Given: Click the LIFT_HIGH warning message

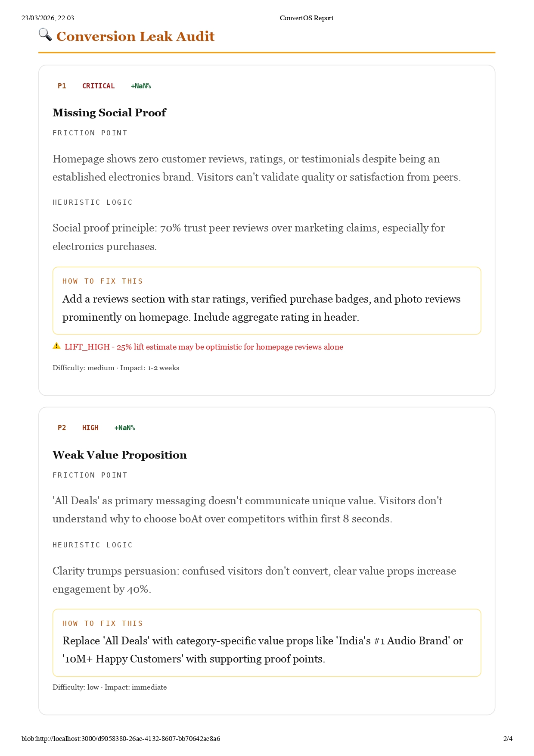Looking at the screenshot, I should click(204, 347).
